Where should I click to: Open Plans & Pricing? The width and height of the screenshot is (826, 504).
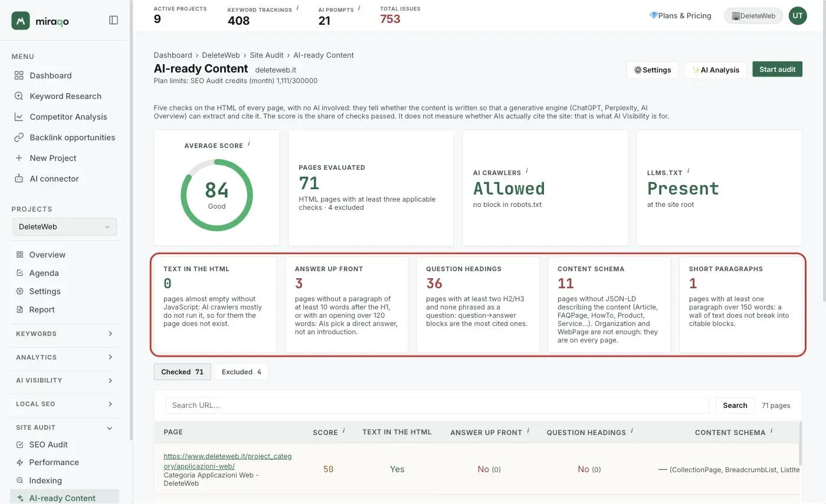click(x=680, y=16)
